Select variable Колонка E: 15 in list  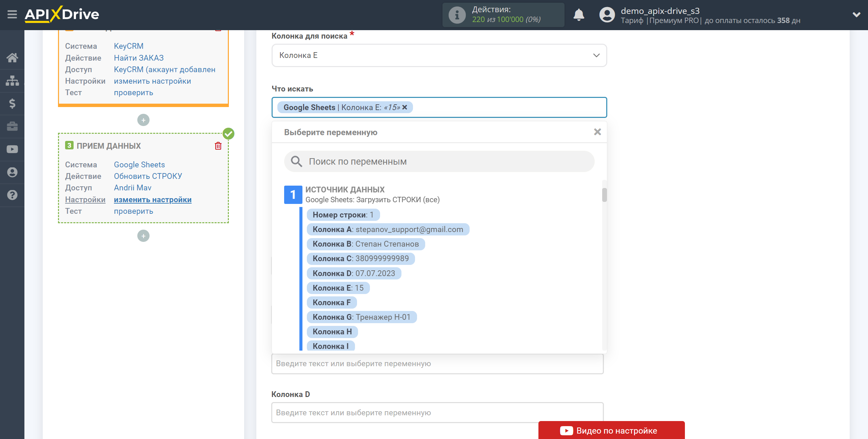point(338,288)
